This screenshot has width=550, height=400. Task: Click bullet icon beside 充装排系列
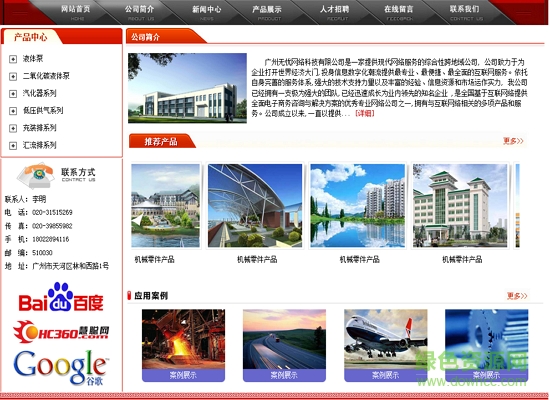pos(13,128)
